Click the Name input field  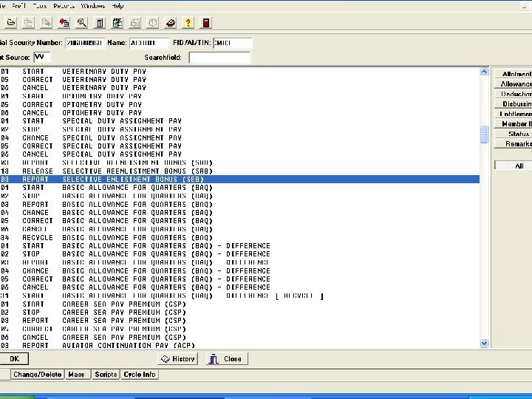click(149, 43)
